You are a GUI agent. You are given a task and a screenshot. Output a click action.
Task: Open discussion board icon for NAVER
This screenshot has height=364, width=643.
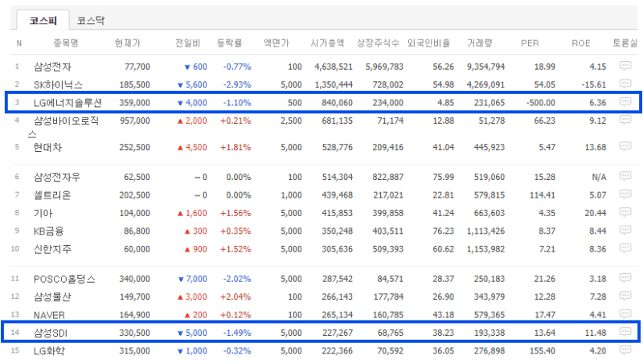point(625,314)
